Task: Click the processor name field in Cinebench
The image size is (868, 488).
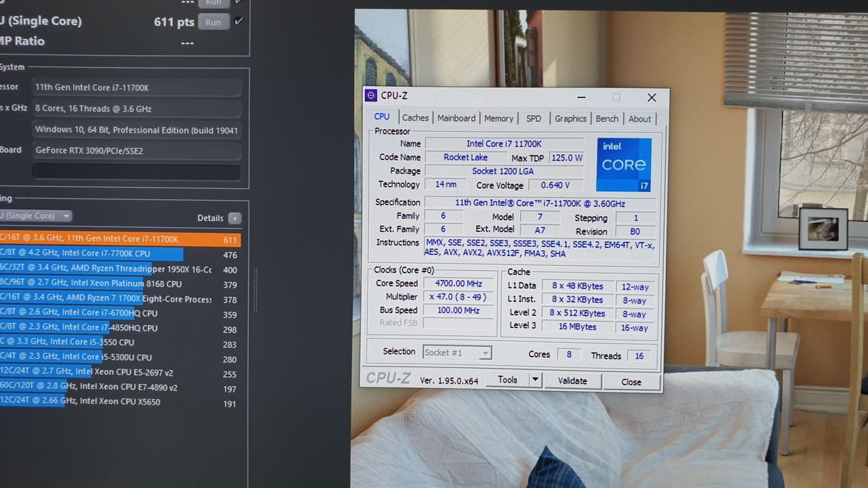Action: pos(136,87)
